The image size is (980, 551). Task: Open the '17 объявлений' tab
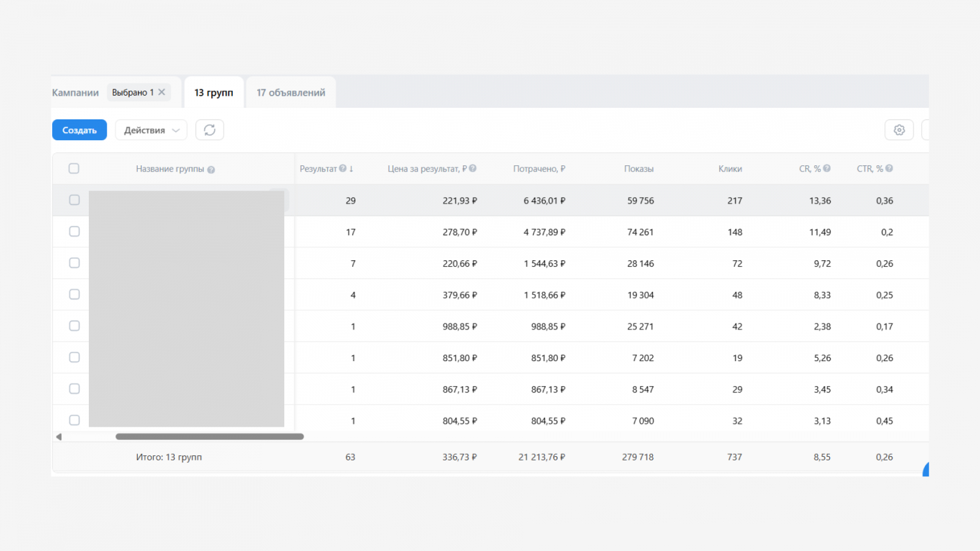click(x=290, y=92)
